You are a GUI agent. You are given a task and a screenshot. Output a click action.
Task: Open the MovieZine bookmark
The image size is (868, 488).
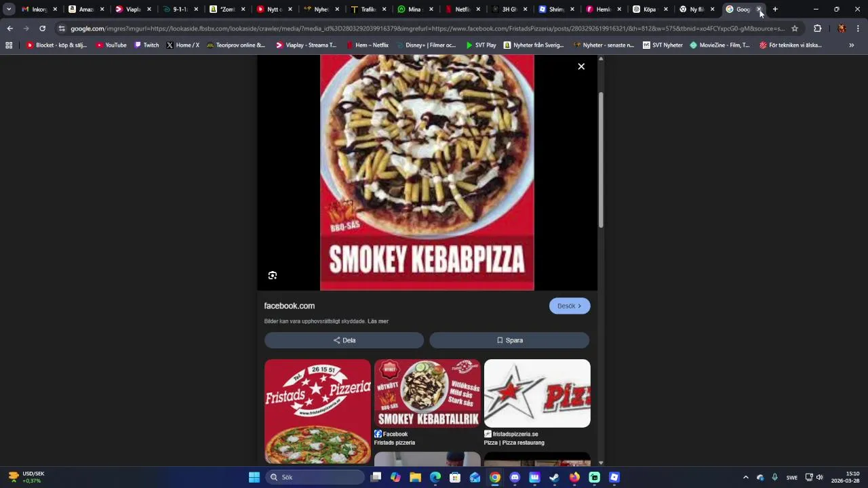click(719, 45)
